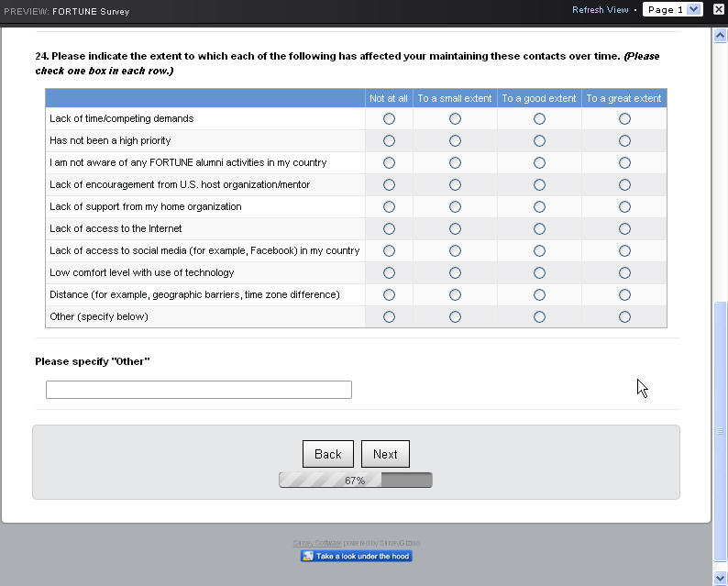
Task: Choose To a good extent for home organization support
Action: tap(539, 207)
